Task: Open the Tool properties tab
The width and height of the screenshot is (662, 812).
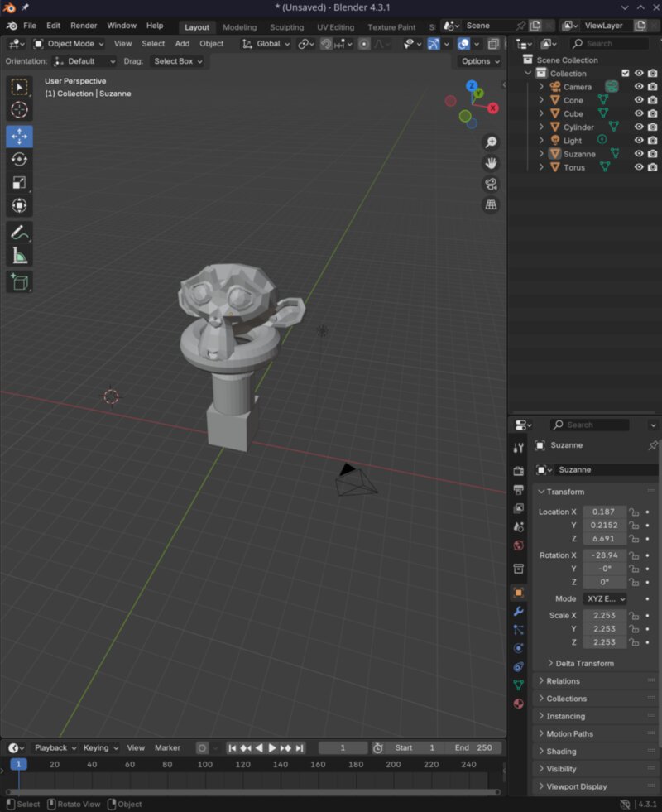Action: (x=519, y=449)
